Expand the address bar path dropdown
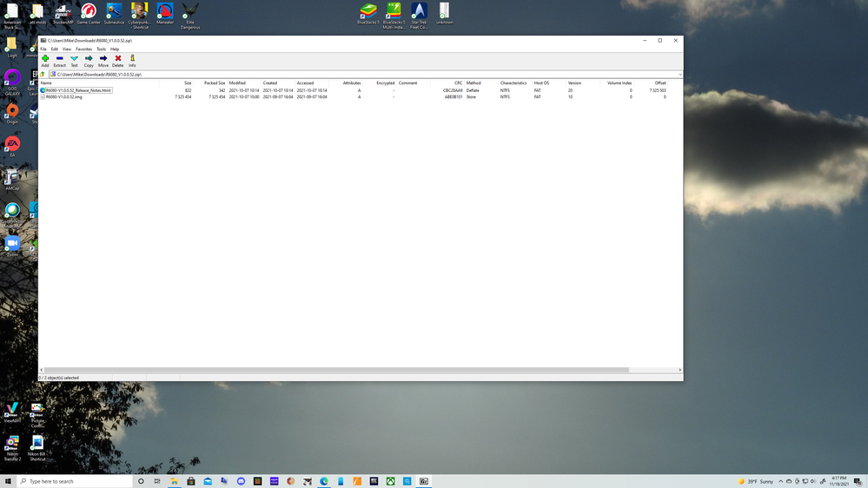This screenshot has width=868, height=488. tap(679, 75)
